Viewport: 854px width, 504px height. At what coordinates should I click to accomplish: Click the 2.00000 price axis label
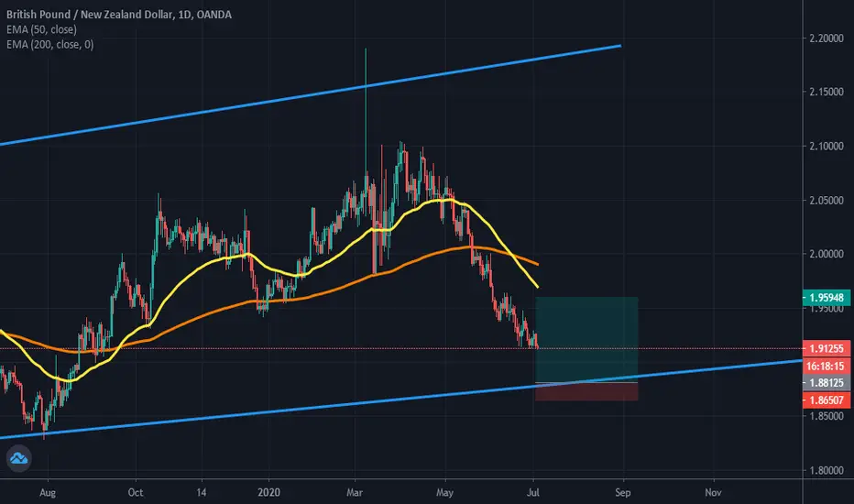827,254
